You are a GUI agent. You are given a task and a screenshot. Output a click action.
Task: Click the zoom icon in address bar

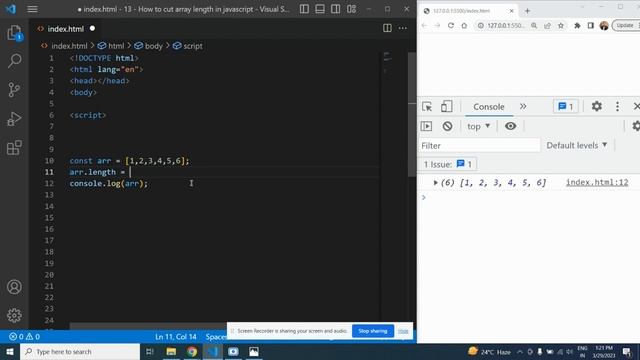(534, 25)
